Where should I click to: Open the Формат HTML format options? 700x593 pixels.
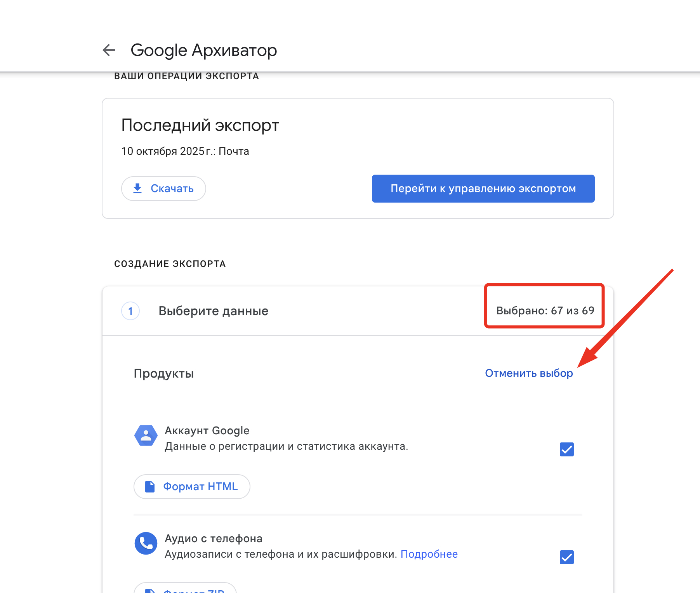point(192,486)
